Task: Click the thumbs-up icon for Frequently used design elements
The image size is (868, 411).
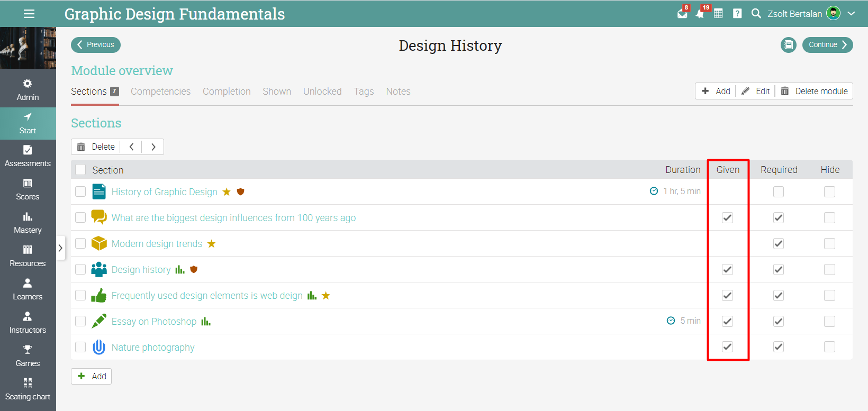Action: coord(99,295)
